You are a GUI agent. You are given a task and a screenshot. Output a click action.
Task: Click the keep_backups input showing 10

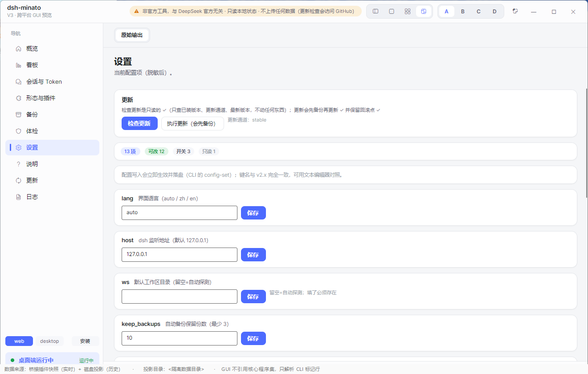[180, 338]
